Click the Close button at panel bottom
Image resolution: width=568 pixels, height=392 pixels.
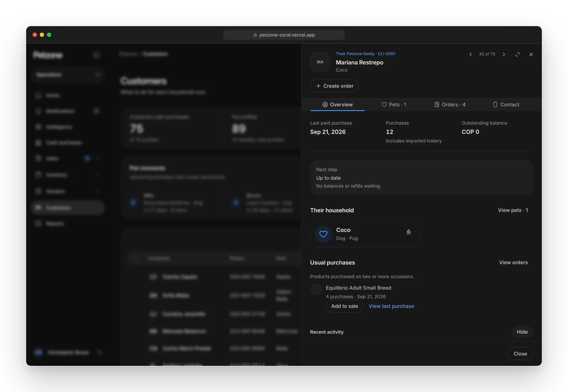click(x=520, y=354)
